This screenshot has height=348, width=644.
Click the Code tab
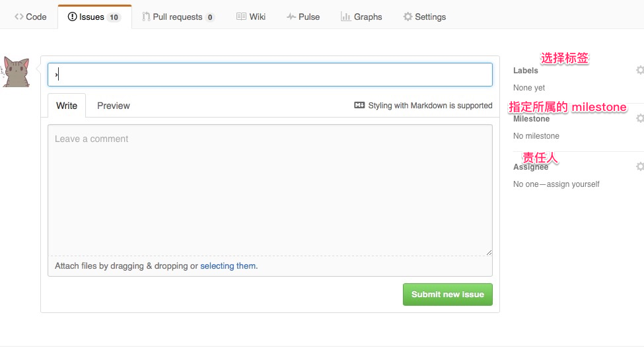pyautogui.click(x=30, y=17)
